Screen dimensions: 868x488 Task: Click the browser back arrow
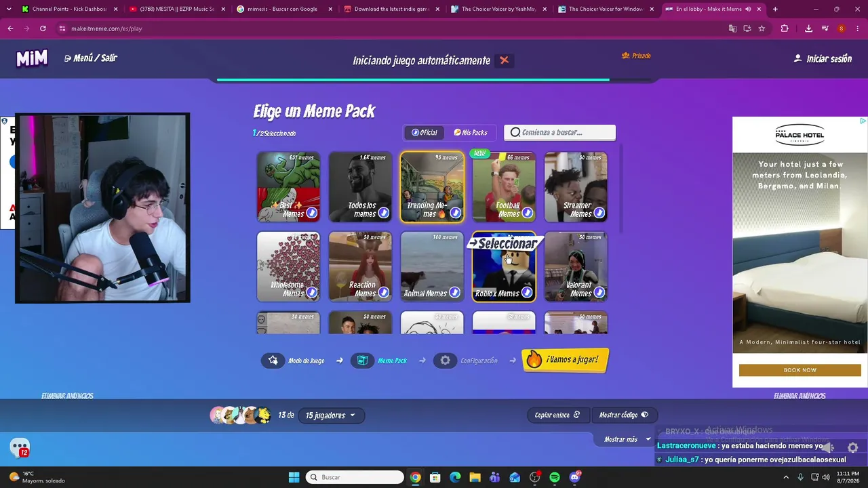pyautogui.click(x=10, y=28)
